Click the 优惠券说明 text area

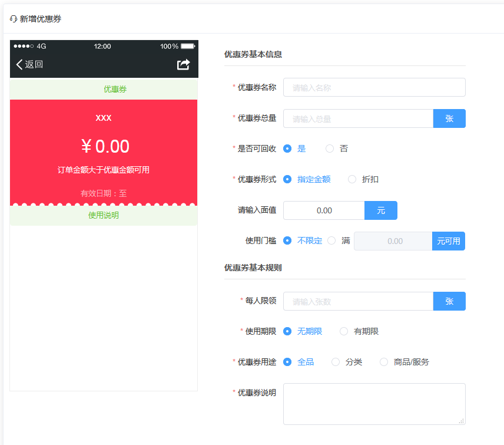374,404
